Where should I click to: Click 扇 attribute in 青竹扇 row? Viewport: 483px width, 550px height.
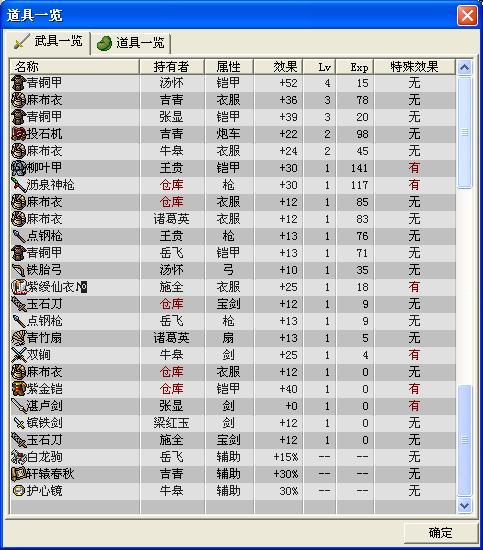click(x=228, y=338)
